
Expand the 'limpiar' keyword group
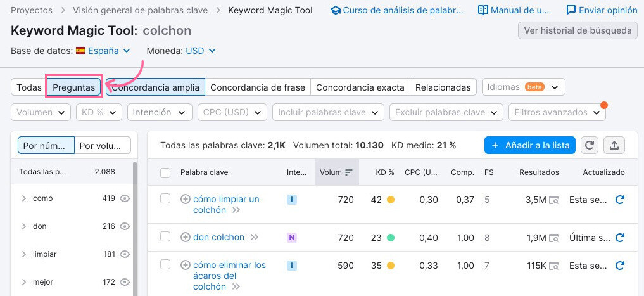(x=24, y=254)
